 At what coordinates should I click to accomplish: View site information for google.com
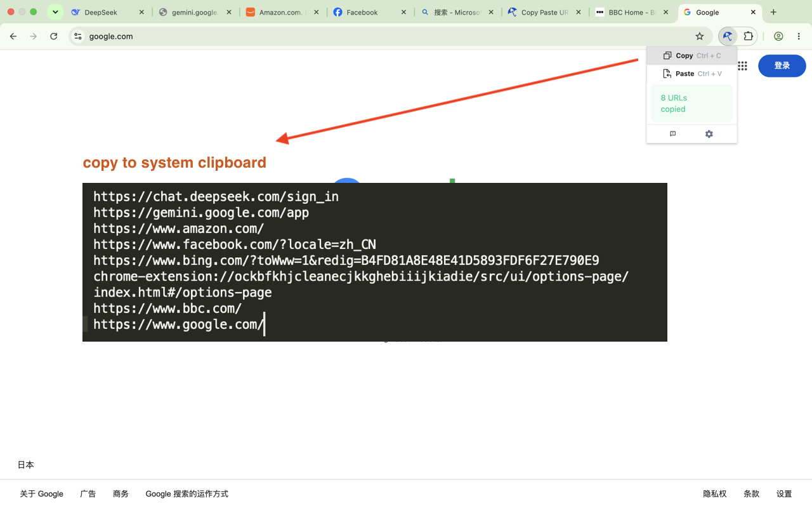pyautogui.click(x=77, y=36)
